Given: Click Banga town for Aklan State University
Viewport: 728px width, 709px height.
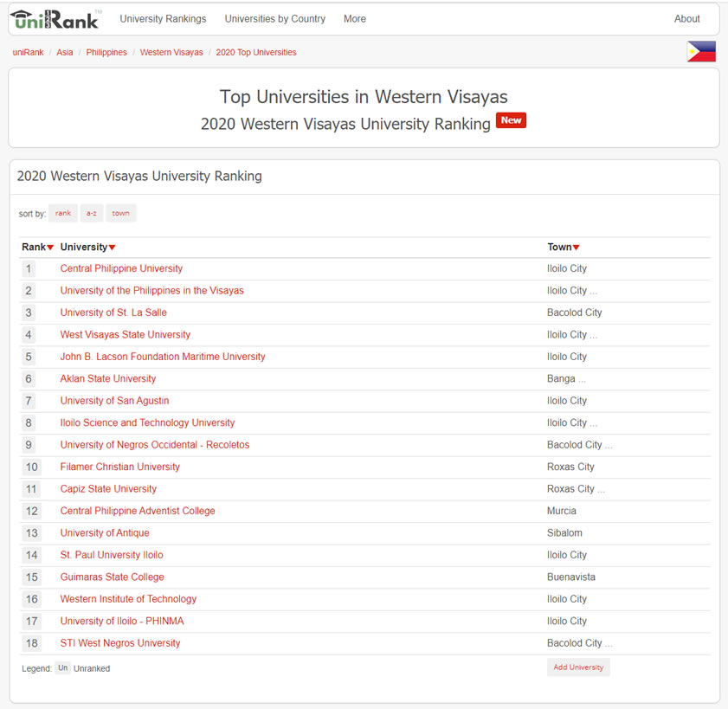Looking at the screenshot, I should coord(561,379).
